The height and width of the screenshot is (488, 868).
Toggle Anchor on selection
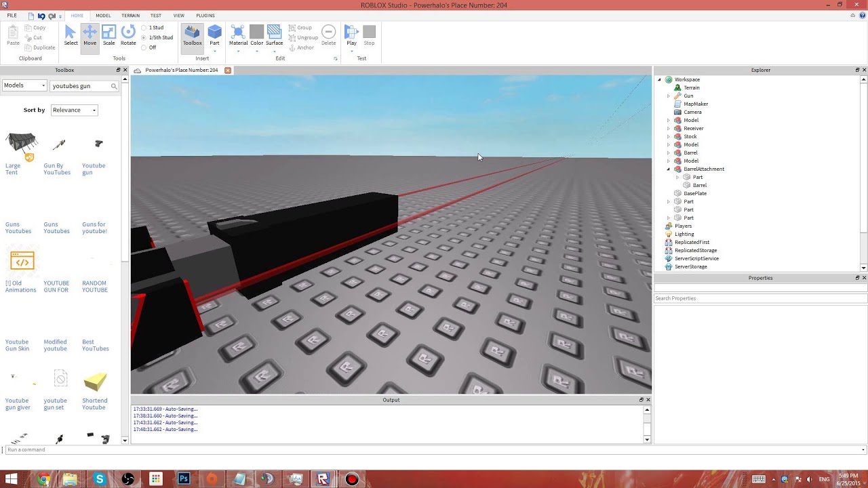(301, 47)
